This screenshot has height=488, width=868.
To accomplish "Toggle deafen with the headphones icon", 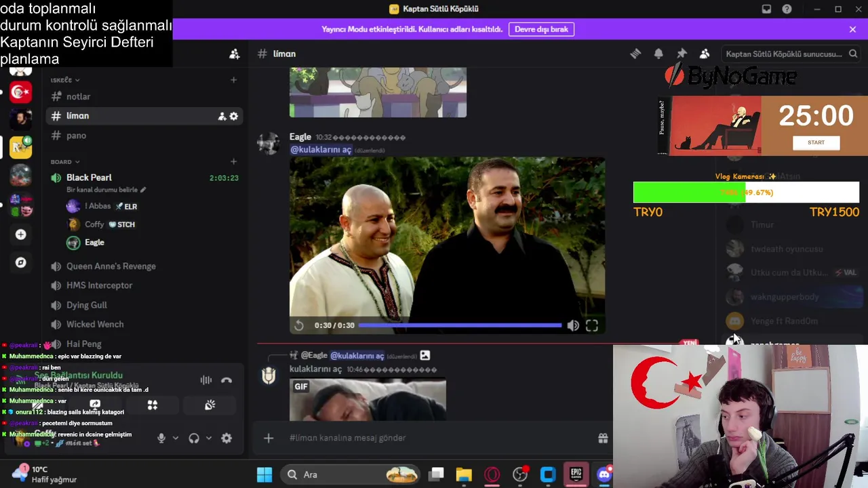I will pos(194,439).
